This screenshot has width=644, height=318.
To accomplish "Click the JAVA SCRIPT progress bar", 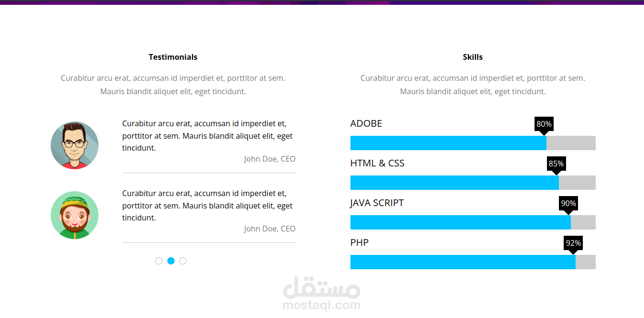I will [472, 222].
